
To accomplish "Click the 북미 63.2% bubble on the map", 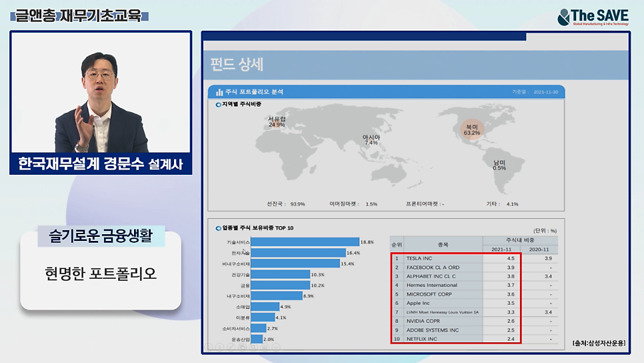I will coord(472,130).
